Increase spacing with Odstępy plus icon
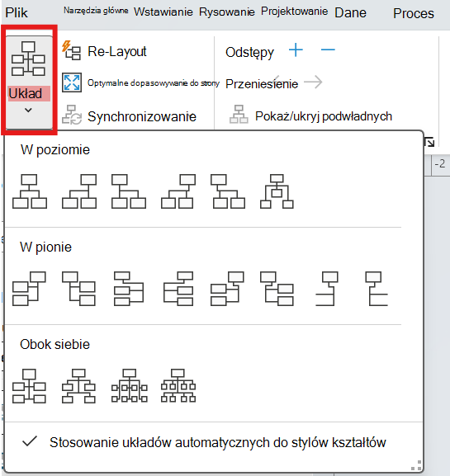Viewport: 450px width, 476px height. tap(296, 49)
